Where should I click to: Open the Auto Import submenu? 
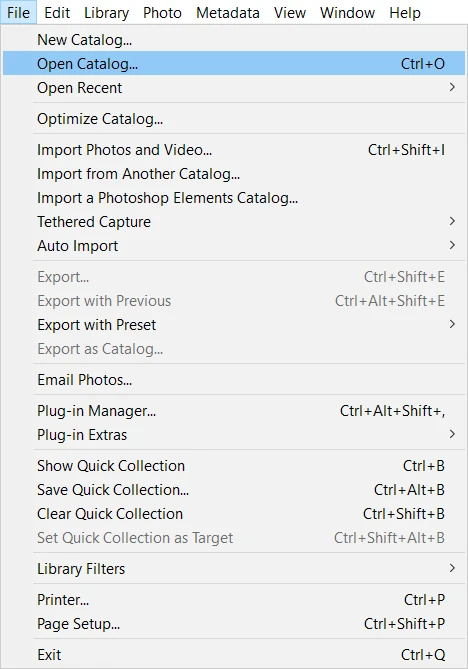pyautogui.click(x=234, y=246)
